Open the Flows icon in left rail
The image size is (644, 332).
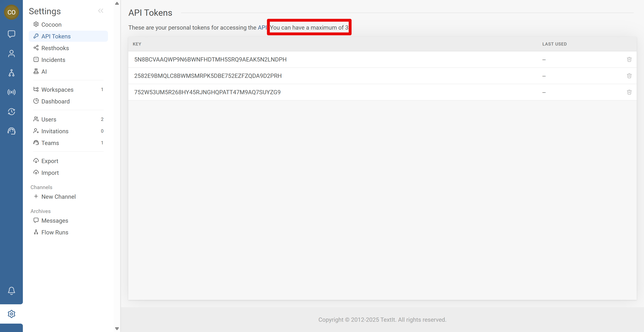coord(11,73)
